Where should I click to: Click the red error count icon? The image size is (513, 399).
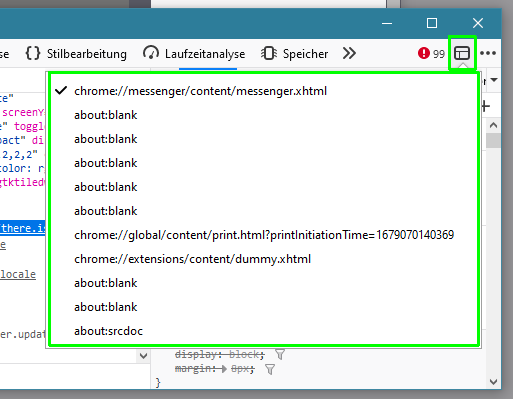click(424, 53)
